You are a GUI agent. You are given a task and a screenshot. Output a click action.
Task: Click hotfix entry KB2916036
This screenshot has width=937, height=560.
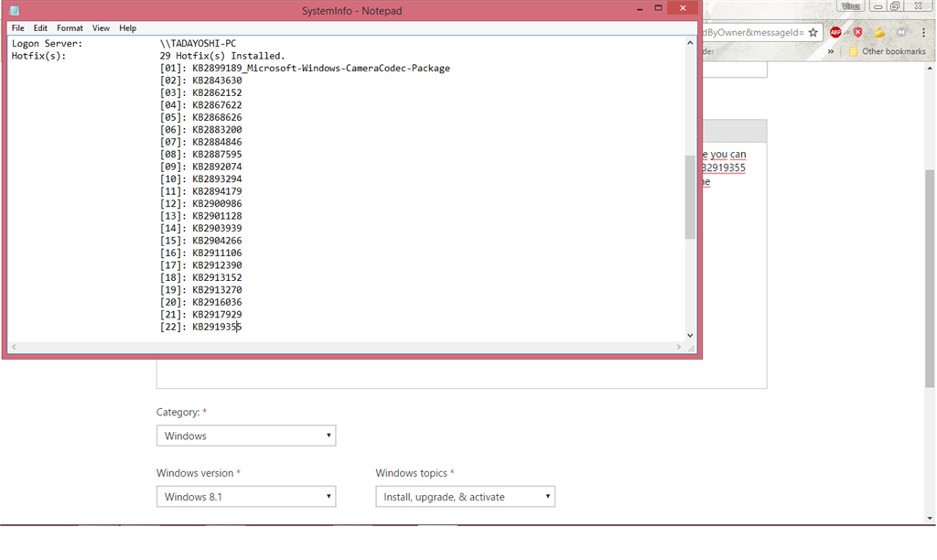(217, 302)
